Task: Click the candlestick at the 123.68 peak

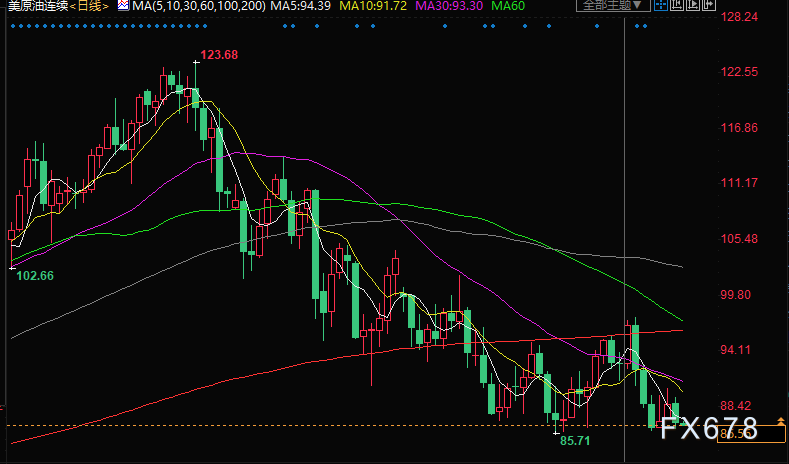Action: [196, 96]
